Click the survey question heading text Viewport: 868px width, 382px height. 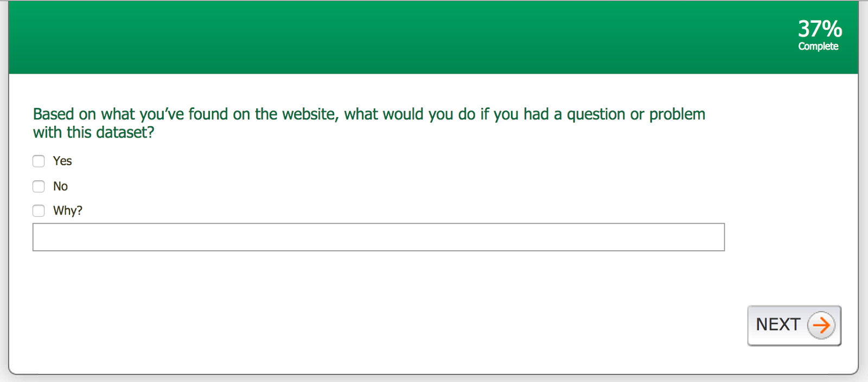point(369,114)
